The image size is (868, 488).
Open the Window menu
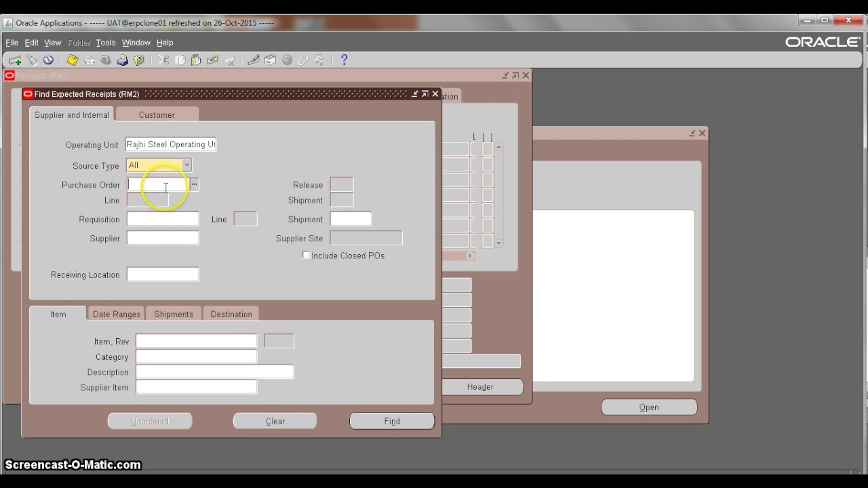point(136,43)
